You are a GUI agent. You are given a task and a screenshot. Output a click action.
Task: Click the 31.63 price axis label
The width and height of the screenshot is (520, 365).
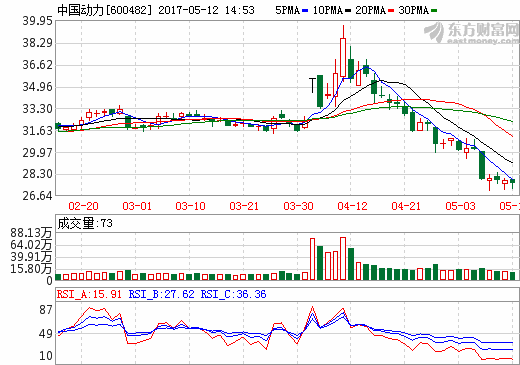point(38,131)
